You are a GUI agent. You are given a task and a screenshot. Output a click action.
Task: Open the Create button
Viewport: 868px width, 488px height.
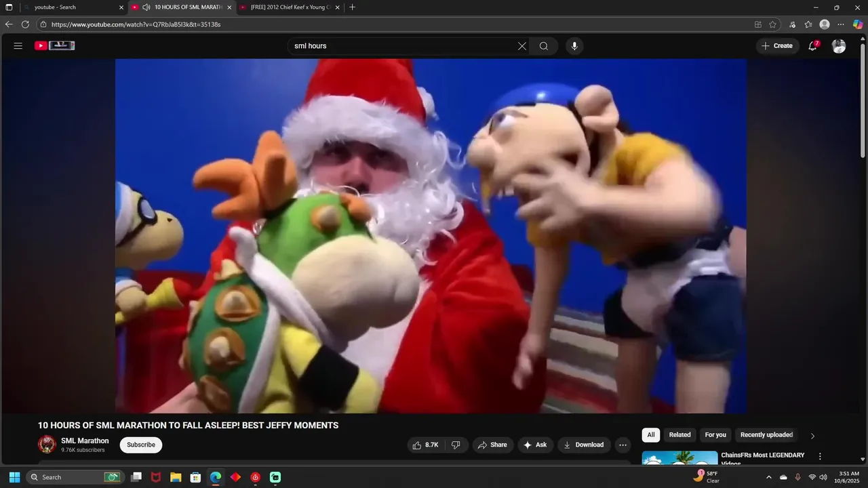tap(777, 46)
